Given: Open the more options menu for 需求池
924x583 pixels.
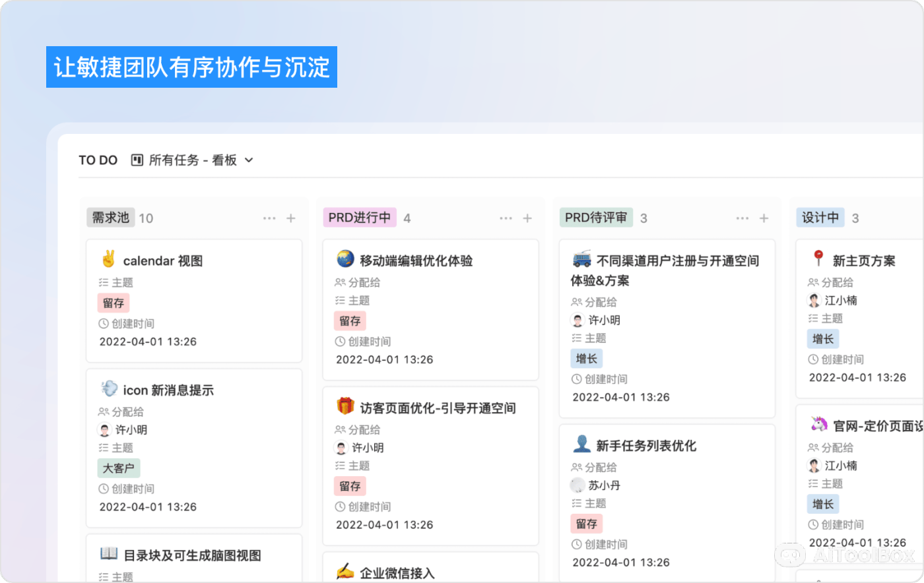Looking at the screenshot, I should [x=269, y=218].
